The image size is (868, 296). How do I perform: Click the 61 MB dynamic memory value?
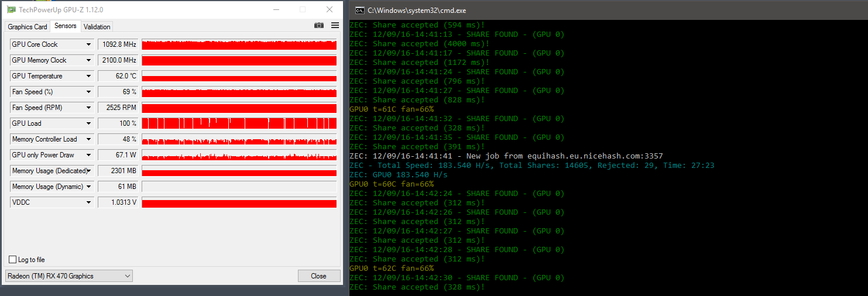118,187
